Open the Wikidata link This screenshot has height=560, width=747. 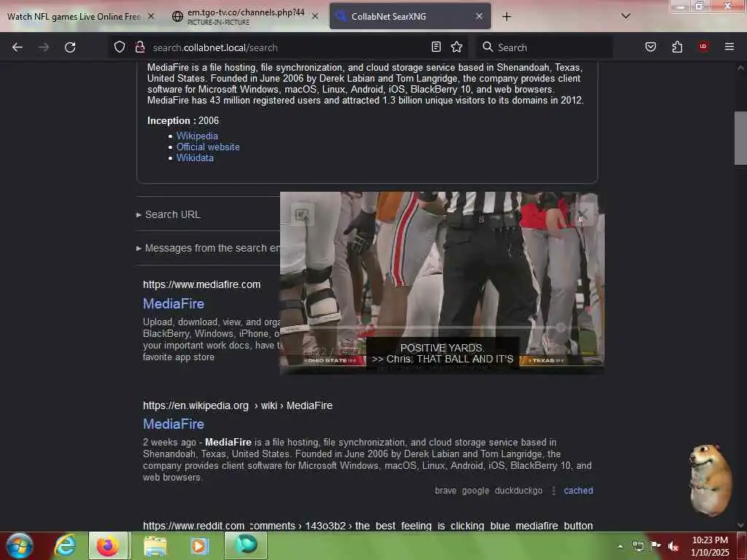coord(195,157)
